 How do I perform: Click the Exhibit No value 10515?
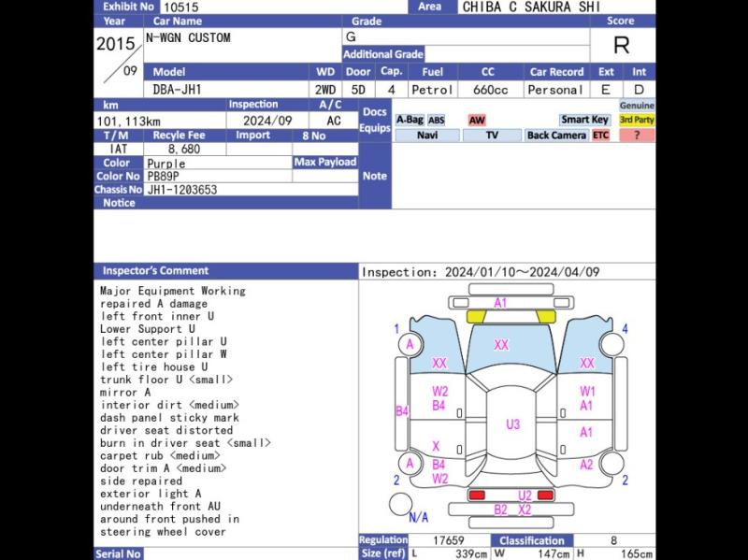180,7
